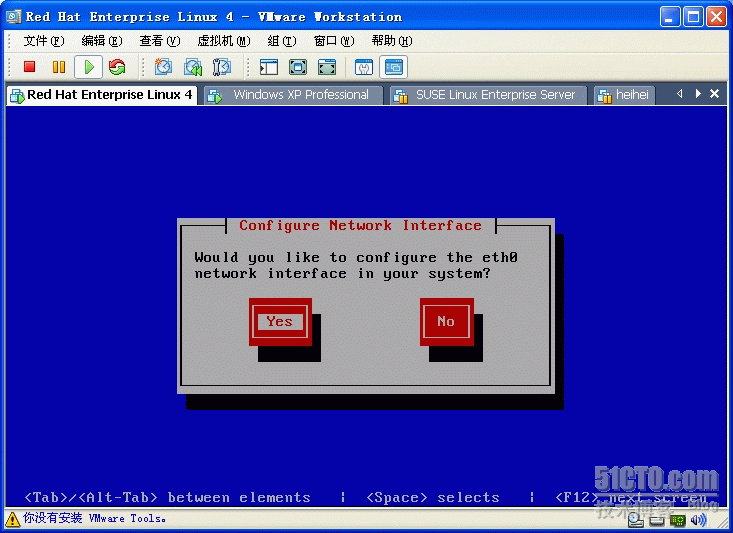Screen dimensions: 733x533
Task: Open the 虚拟机(M) menu
Action: [223, 41]
